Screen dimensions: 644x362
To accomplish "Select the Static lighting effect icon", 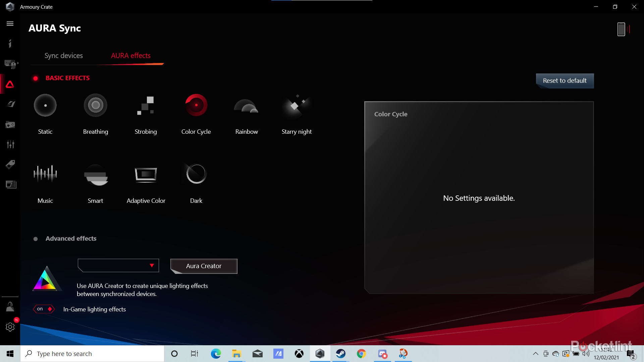I will 45,105.
